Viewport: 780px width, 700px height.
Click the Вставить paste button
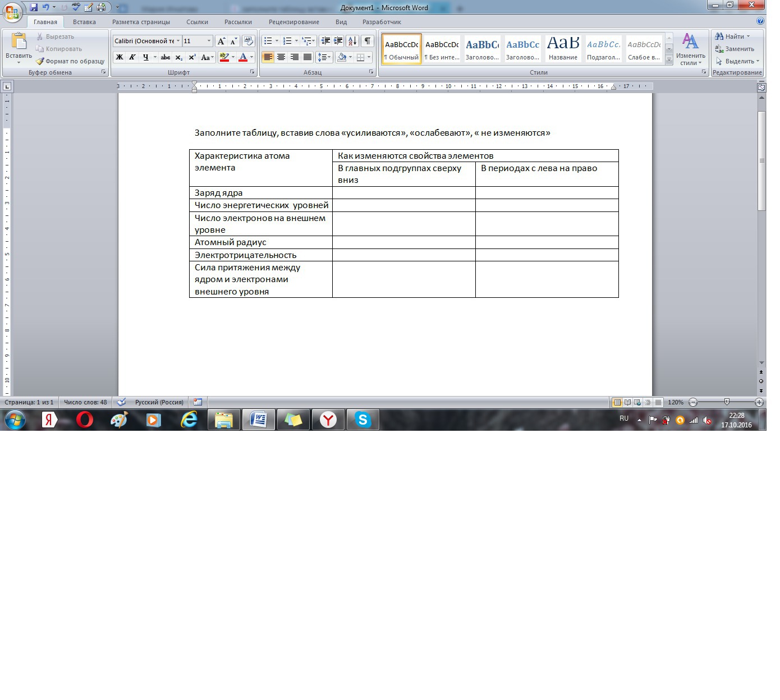[19, 47]
